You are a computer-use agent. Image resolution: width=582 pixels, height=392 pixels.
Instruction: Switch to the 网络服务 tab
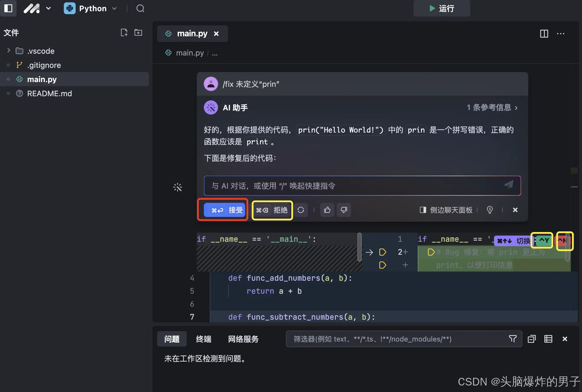click(x=243, y=339)
